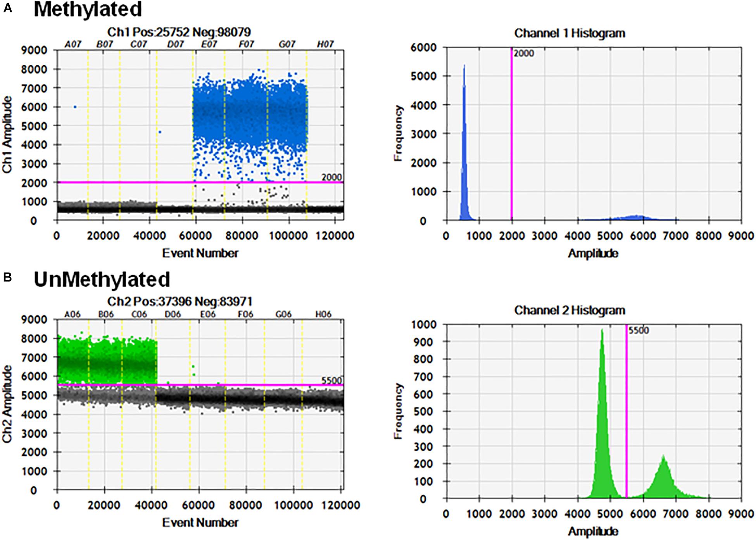This screenshot has width=756, height=540.
Task: Click well label B07
Action: [x=104, y=45]
